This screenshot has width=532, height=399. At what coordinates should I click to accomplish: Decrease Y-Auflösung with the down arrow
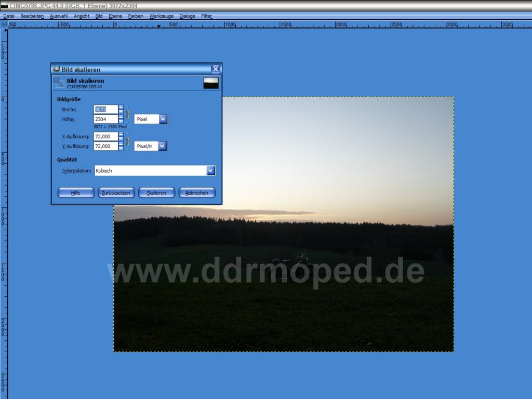pos(121,149)
